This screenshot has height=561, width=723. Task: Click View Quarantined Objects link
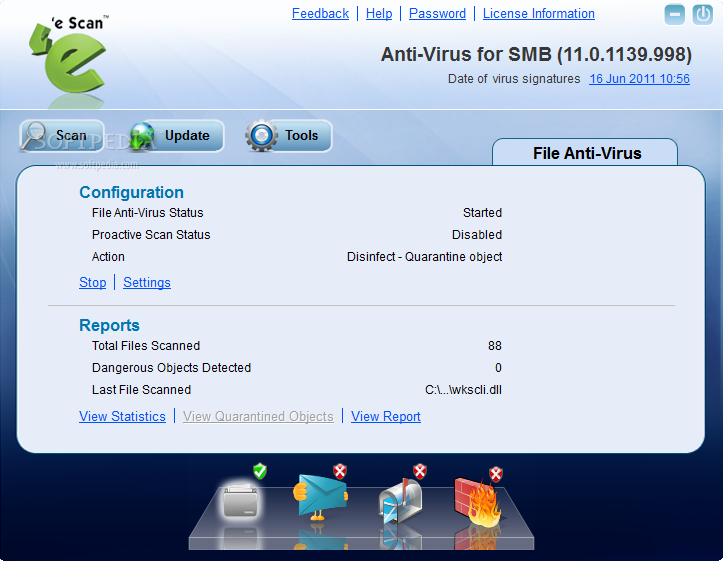258,416
